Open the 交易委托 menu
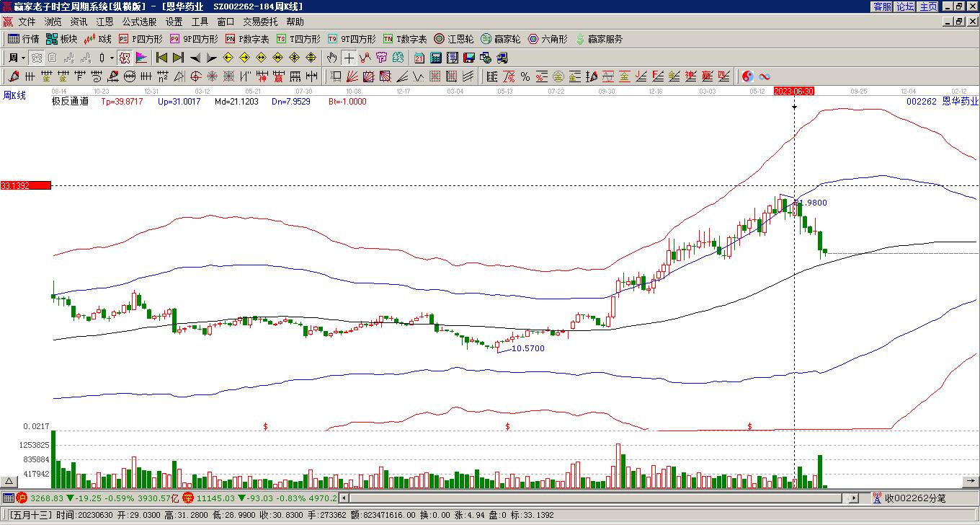 (x=260, y=22)
